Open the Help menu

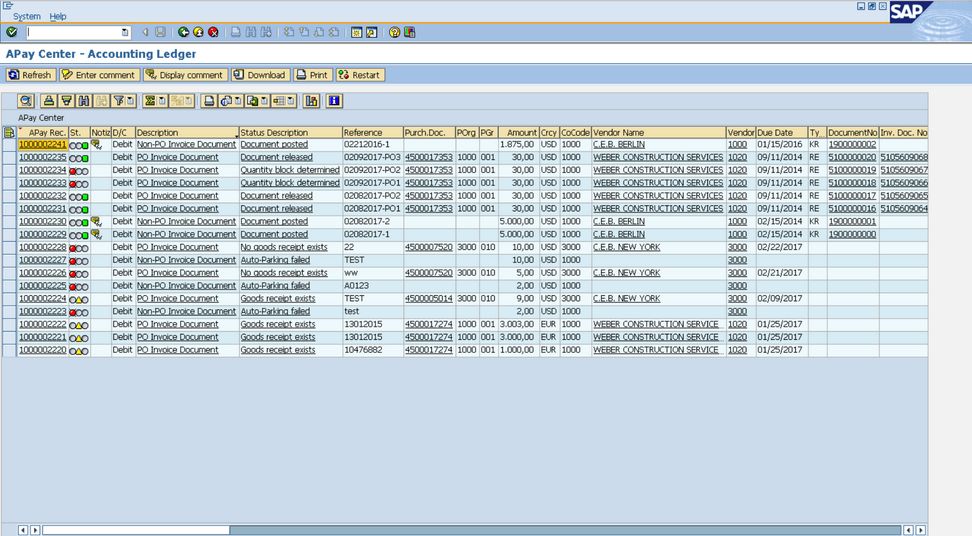(58, 16)
